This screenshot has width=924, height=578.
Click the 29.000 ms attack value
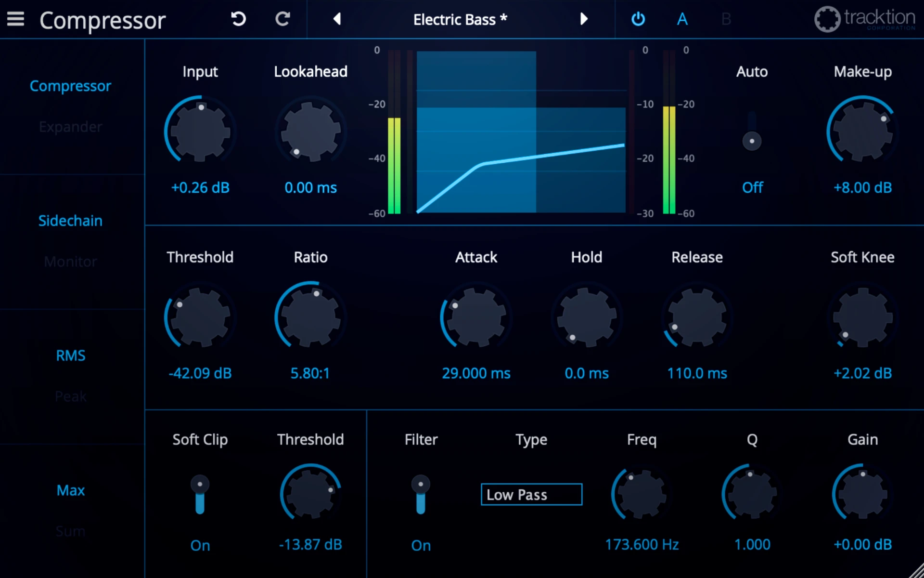pos(476,373)
